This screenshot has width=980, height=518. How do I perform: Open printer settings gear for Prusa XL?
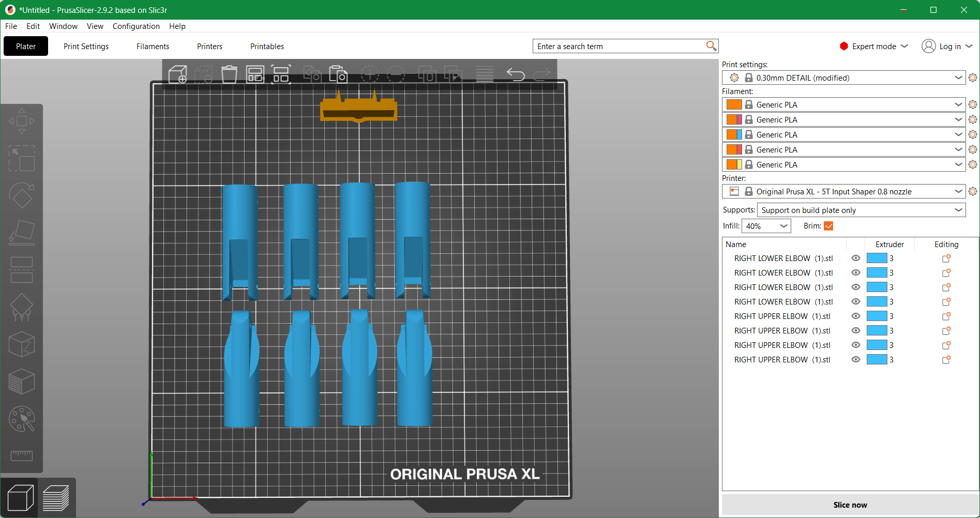(x=973, y=191)
